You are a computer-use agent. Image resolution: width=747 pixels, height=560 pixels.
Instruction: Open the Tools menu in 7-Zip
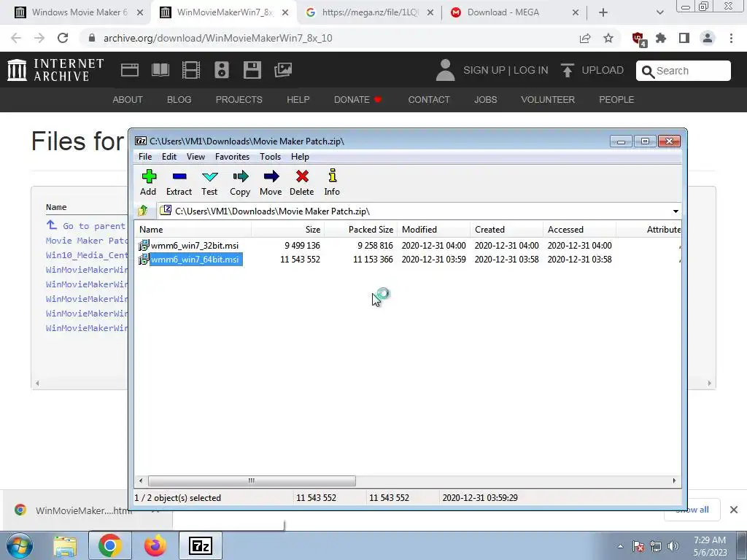(x=270, y=157)
